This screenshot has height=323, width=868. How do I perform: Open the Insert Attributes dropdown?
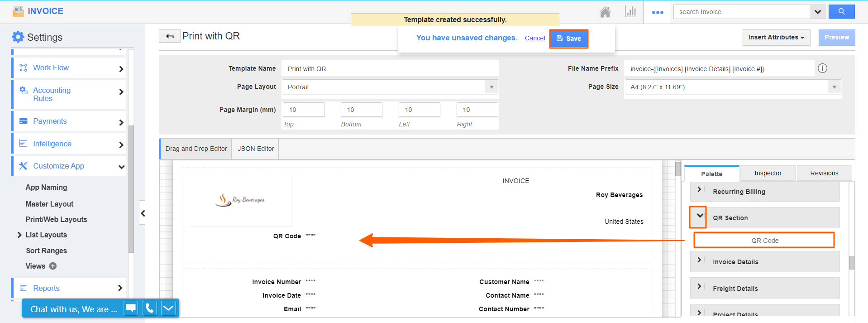[776, 38]
